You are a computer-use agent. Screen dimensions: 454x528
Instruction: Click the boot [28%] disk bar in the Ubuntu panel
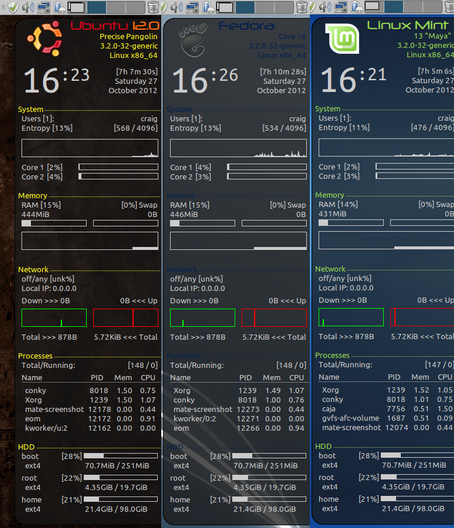click(x=121, y=456)
